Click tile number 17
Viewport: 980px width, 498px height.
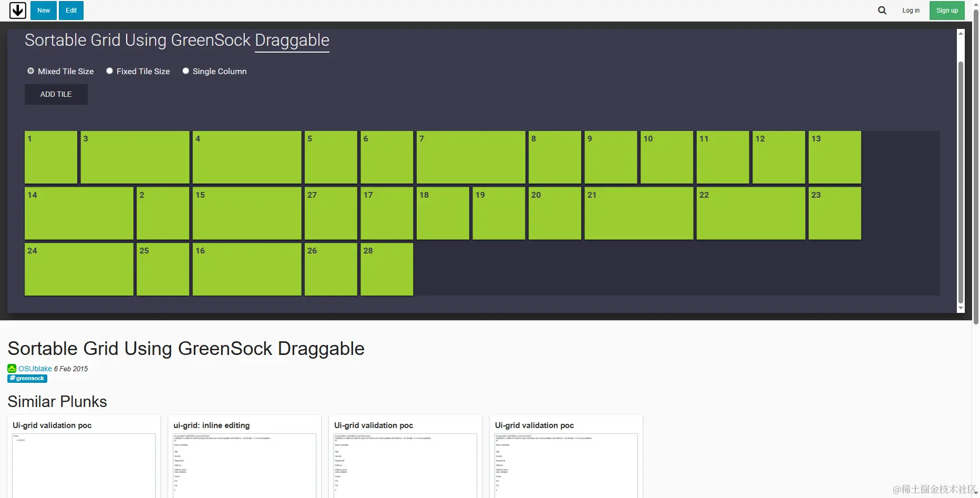tap(387, 214)
